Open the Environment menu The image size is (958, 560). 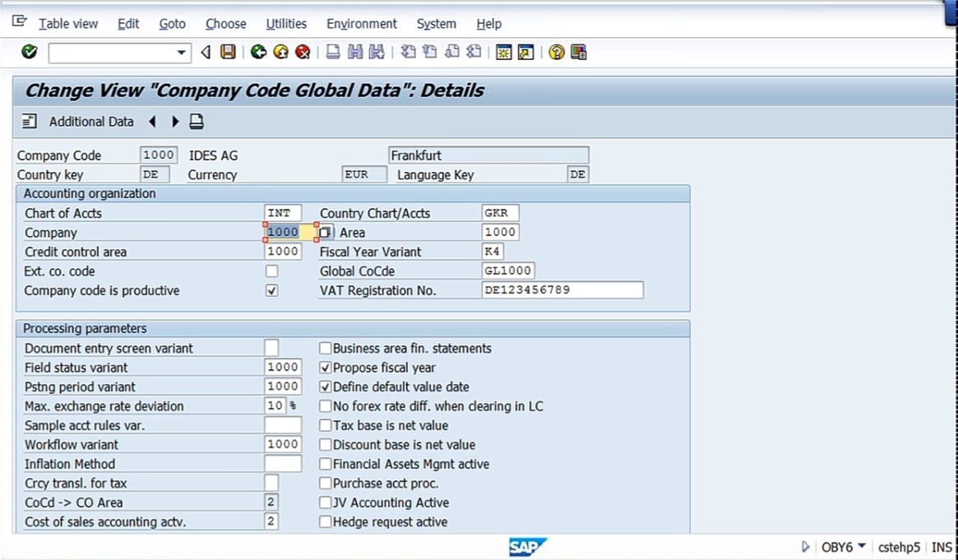point(362,24)
